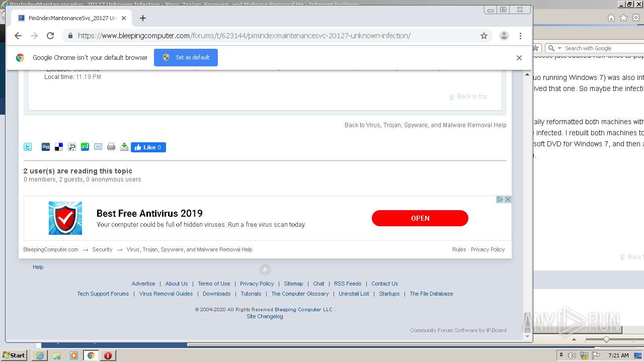
Task: Share topic on Twitter
Action: (x=28, y=147)
